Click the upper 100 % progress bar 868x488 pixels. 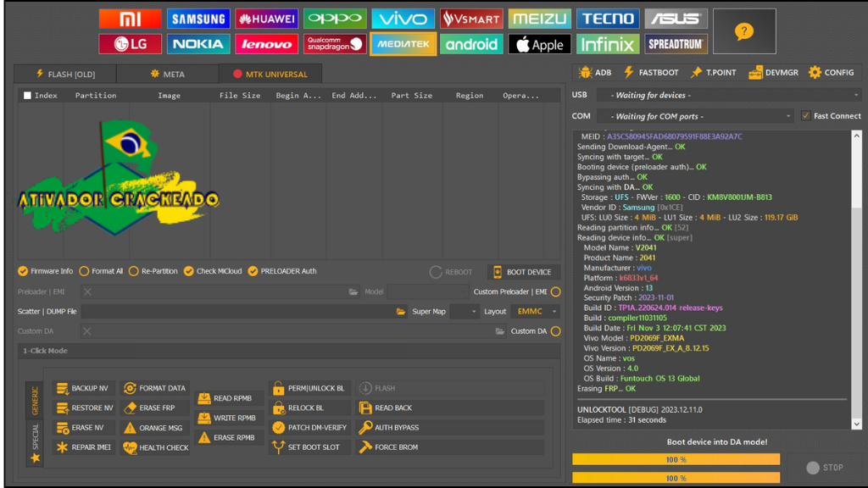pyautogui.click(x=676, y=459)
